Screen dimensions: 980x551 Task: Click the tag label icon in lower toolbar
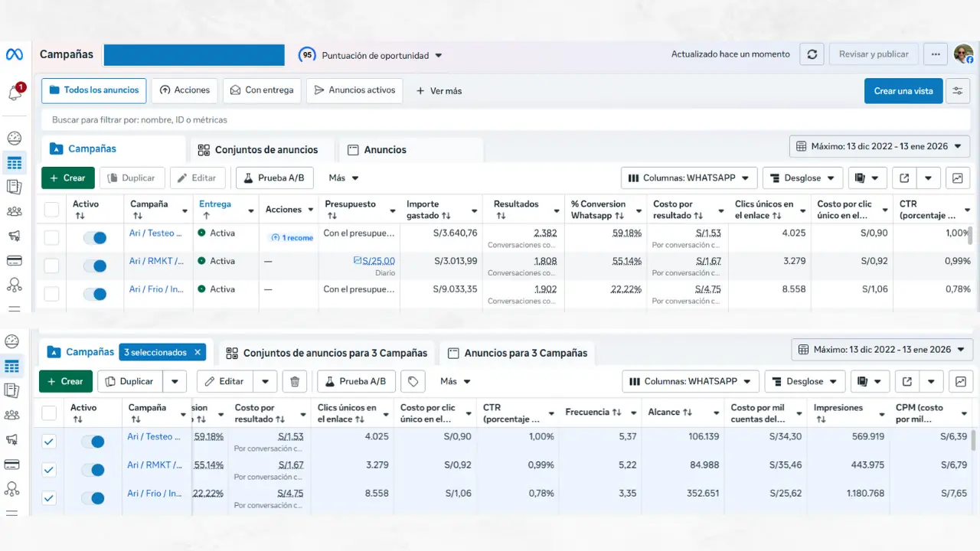413,381
